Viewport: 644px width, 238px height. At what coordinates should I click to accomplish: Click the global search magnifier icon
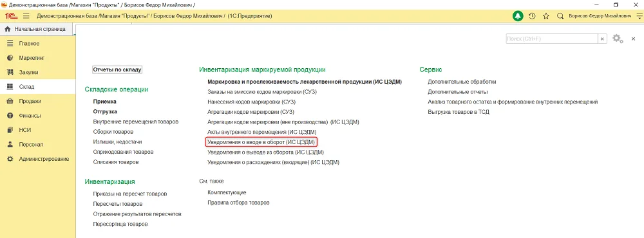click(560, 16)
